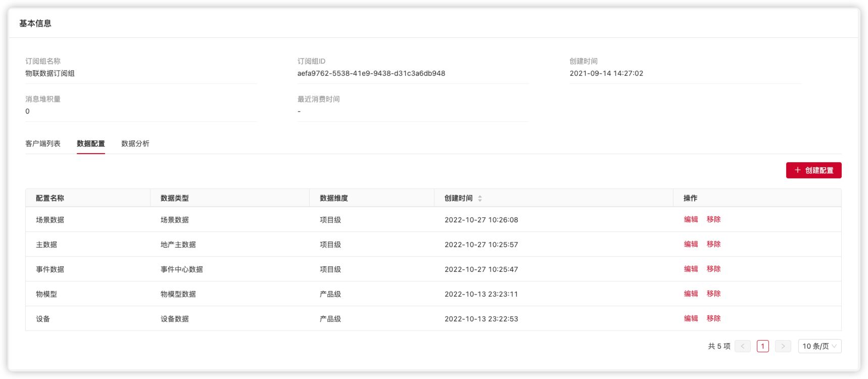The width and height of the screenshot is (868, 379).
Task: Edit the 场景数据 configuration
Action: [x=691, y=219]
